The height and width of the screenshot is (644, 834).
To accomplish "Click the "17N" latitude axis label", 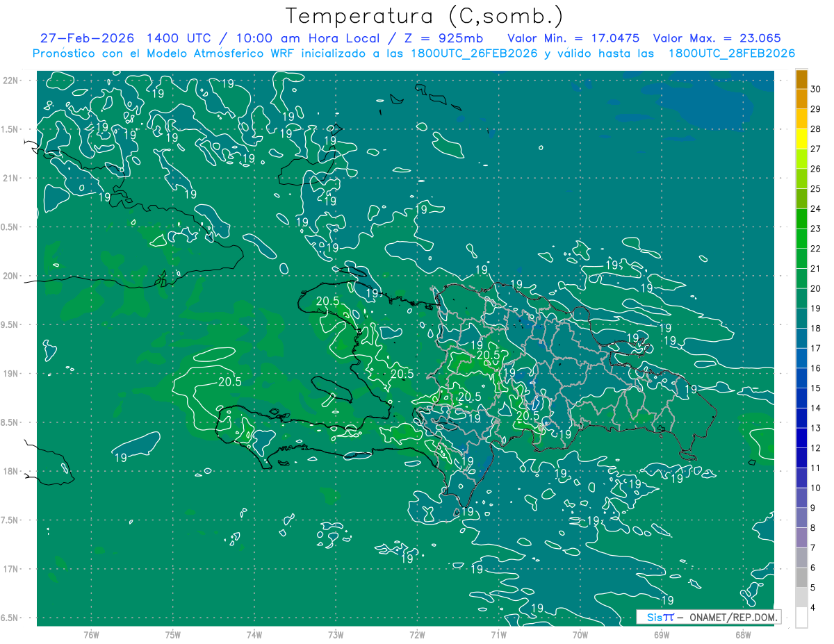I will (11, 569).
